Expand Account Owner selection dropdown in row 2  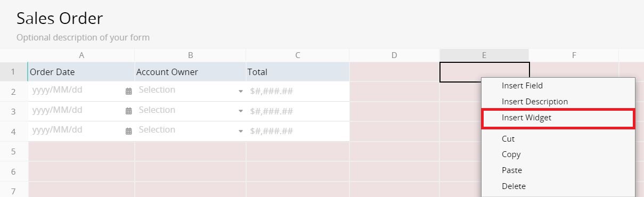[x=241, y=91]
